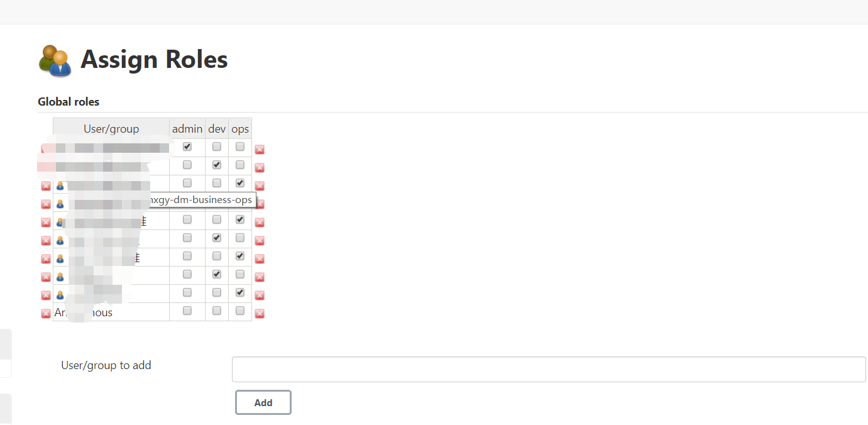Click the right red X in the second user row
Screen dimensions: 868x425
260,168
